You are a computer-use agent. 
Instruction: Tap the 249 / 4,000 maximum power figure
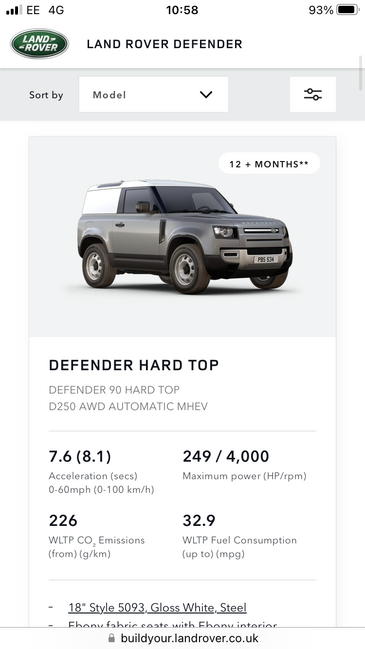coord(226,457)
